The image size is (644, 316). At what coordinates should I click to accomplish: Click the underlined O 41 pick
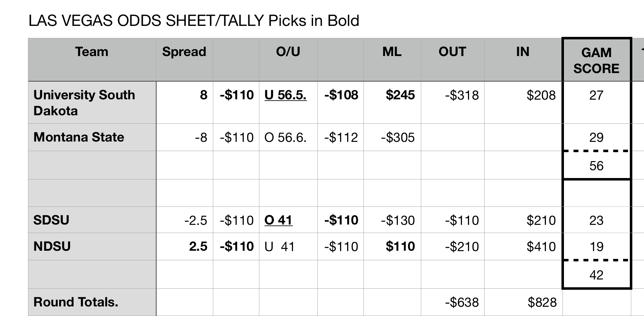click(x=278, y=220)
